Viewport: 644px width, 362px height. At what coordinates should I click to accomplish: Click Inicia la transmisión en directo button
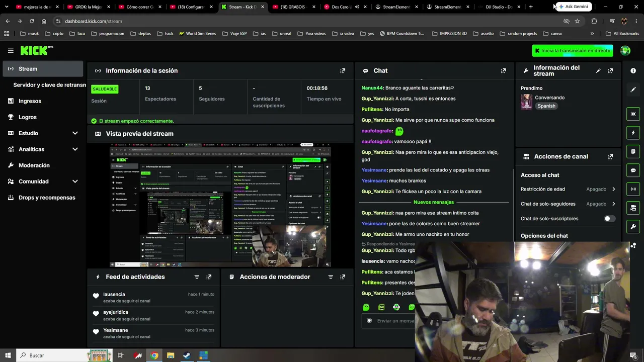573,51
